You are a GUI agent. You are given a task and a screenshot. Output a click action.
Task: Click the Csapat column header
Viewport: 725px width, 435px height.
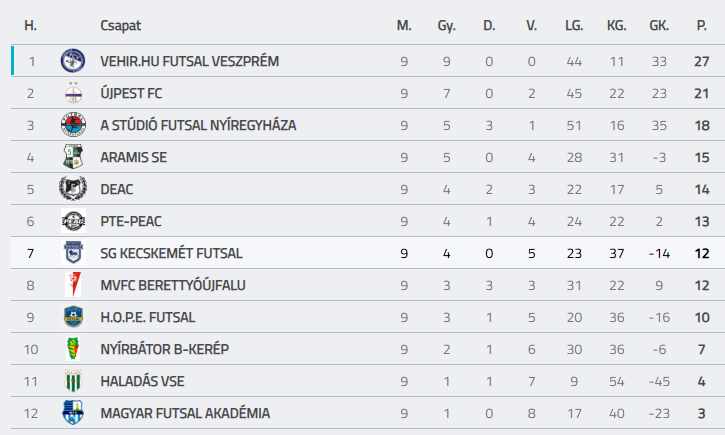pos(120,25)
